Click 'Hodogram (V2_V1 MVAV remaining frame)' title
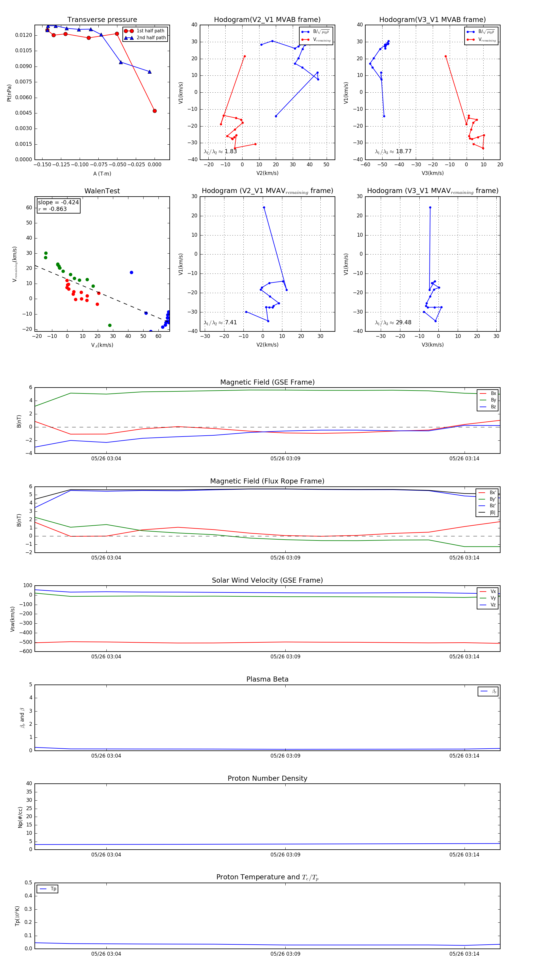Viewport: 535px width, 980px height. tap(267, 191)
